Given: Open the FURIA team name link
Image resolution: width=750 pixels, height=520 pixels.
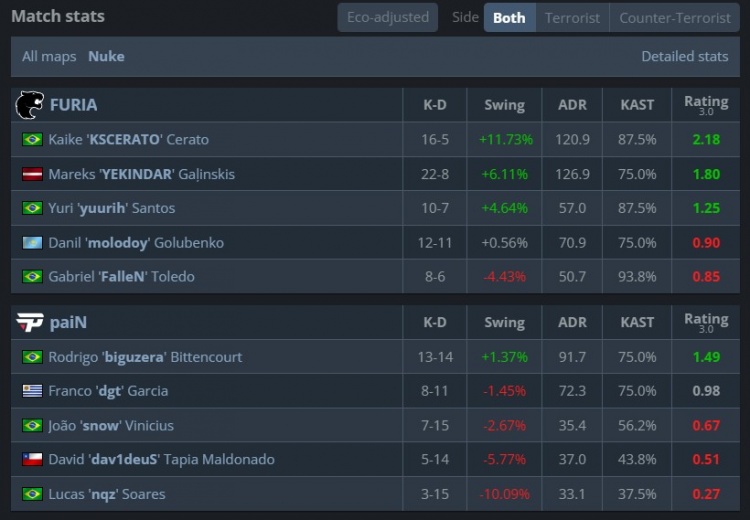Looking at the screenshot, I should (x=73, y=104).
